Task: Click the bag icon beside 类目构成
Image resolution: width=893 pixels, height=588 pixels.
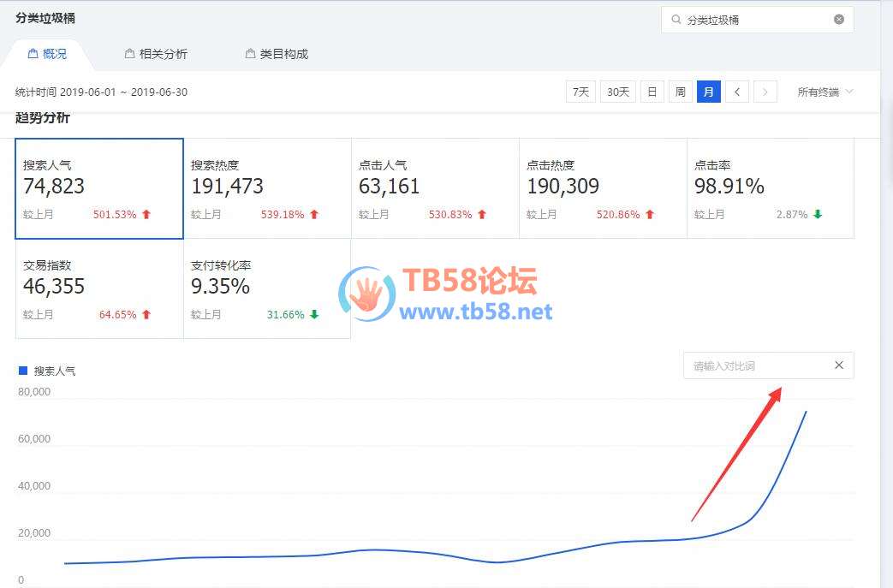Action: pyautogui.click(x=250, y=54)
